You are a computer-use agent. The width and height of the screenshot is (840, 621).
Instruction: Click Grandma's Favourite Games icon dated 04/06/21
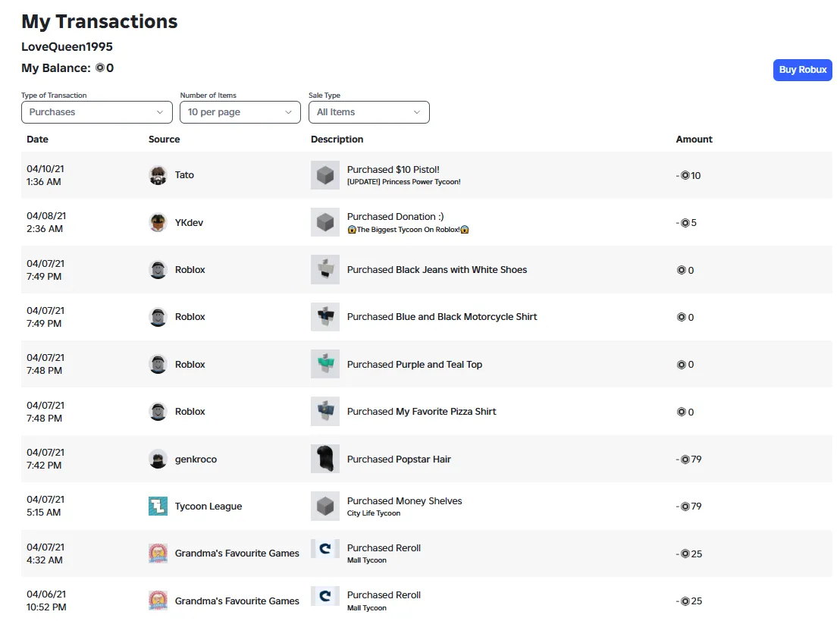pos(158,601)
